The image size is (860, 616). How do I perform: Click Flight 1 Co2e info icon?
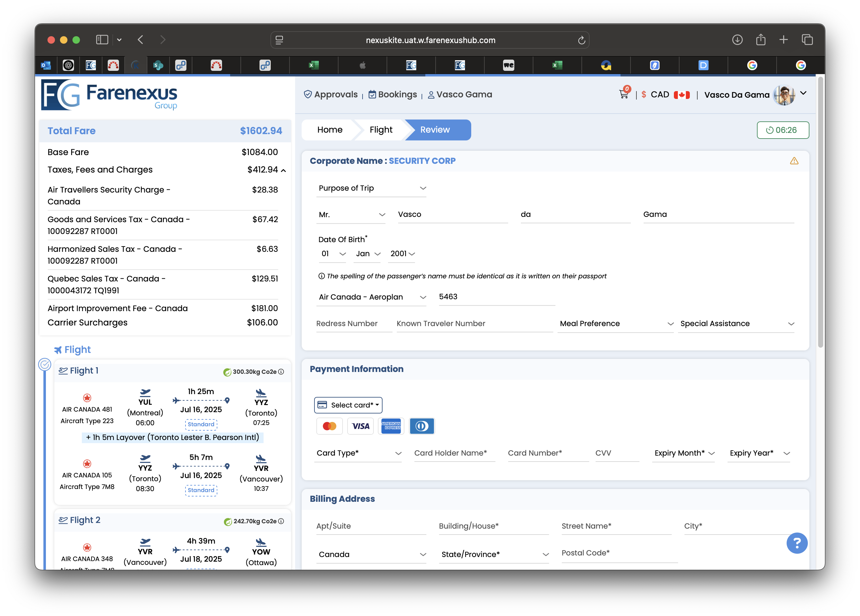coord(281,372)
